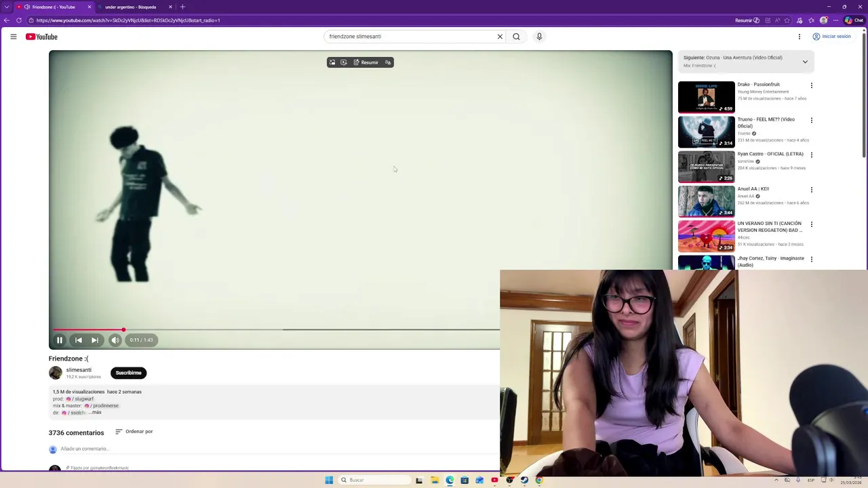Viewport: 868px width, 488px height.
Task: Start voice search with the microphone icon
Action: 539,37
